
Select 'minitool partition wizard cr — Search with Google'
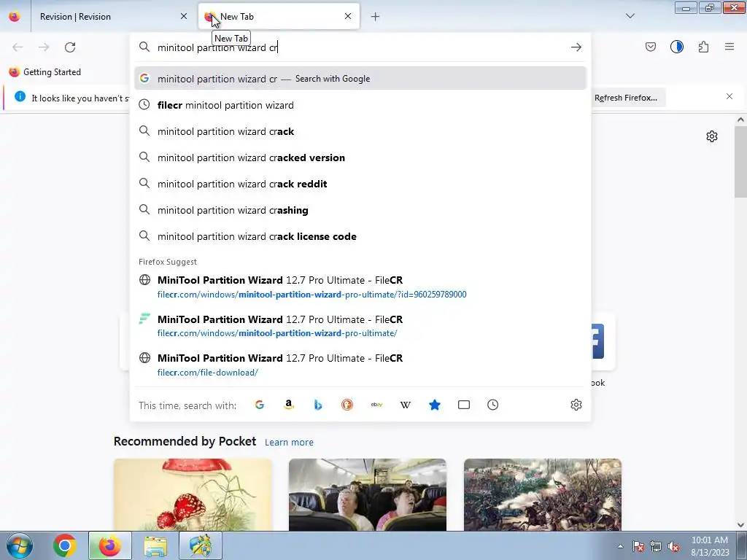pyautogui.click(x=360, y=79)
